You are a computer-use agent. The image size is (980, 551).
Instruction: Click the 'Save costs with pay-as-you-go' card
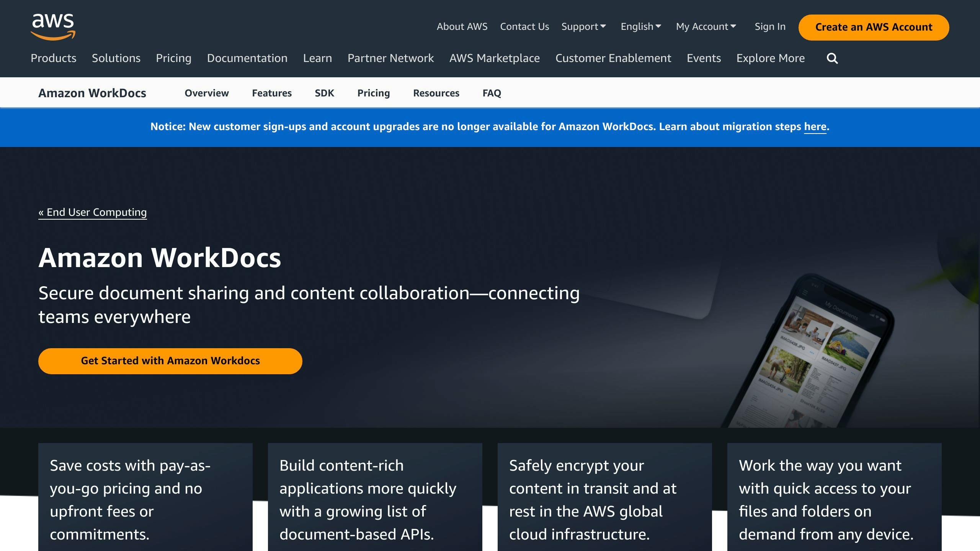(145, 497)
